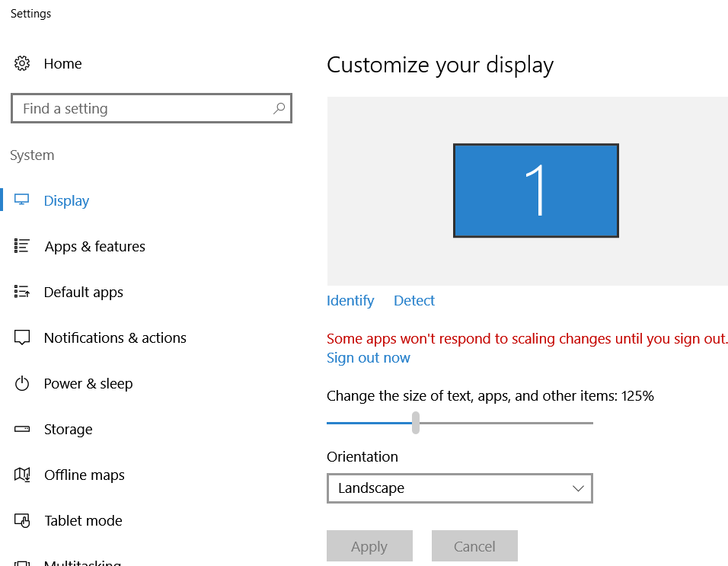The height and width of the screenshot is (566, 728).
Task: Click the Identify link
Action: (350, 300)
